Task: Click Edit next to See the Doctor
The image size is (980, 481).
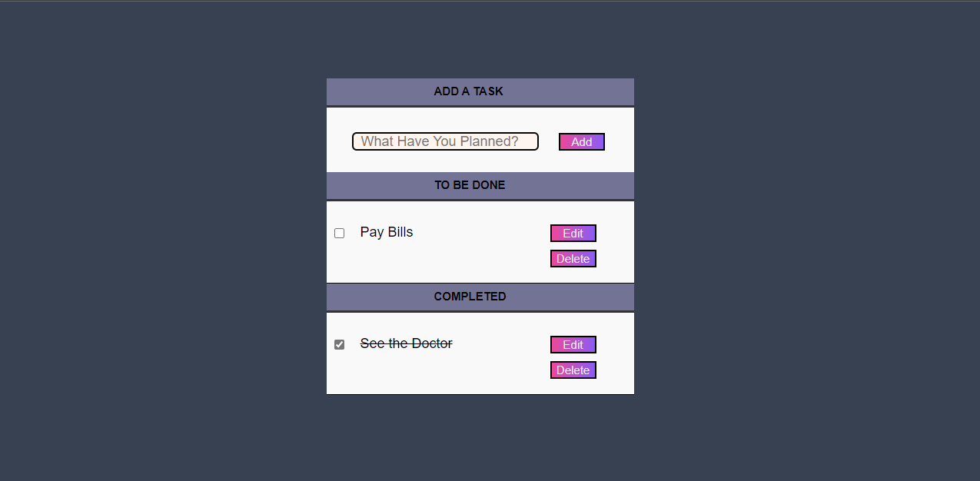Action: click(573, 344)
